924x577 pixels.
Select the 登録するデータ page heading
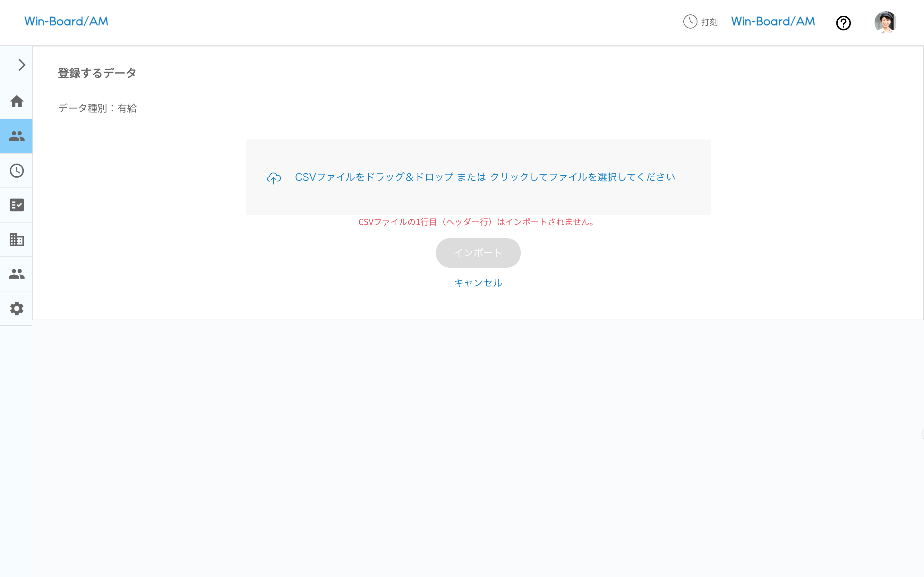pos(97,72)
